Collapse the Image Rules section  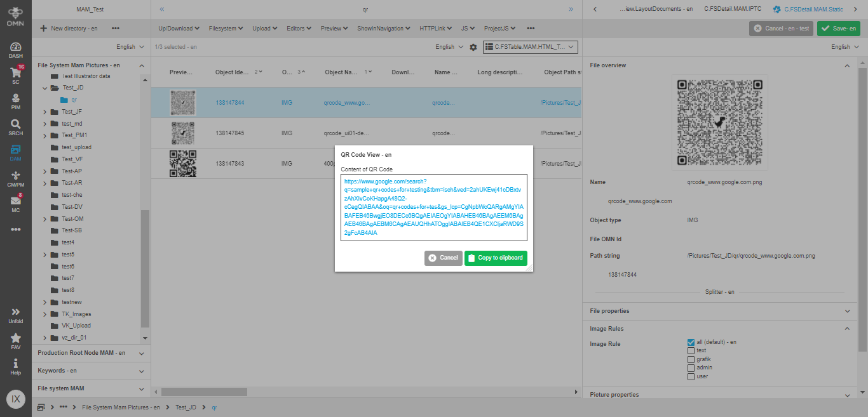[847, 328]
